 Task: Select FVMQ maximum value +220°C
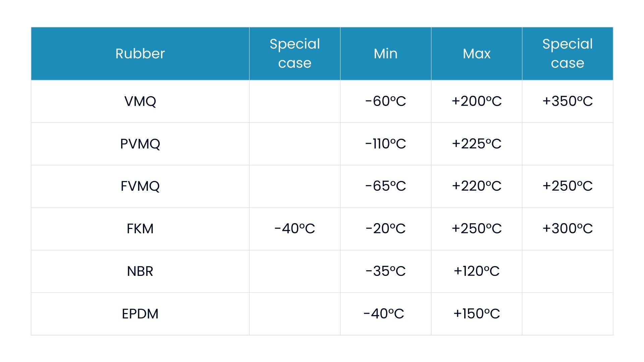476,186
